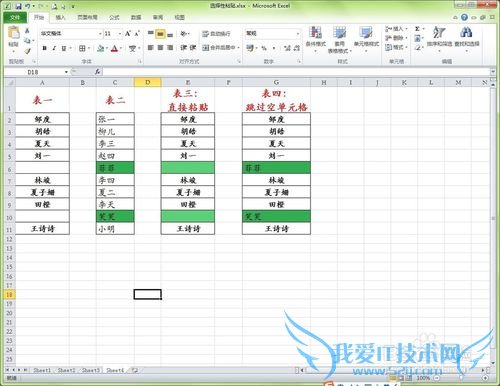Click the row 18 header
Image resolution: width=500 pixels, height=386 pixels.
(x=9, y=294)
